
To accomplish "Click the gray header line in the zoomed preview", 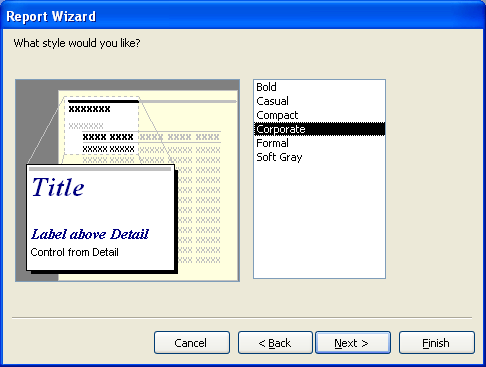I will (100, 169).
